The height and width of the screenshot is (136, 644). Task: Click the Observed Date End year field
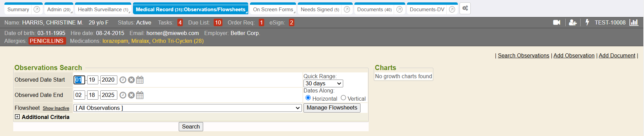click(108, 95)
